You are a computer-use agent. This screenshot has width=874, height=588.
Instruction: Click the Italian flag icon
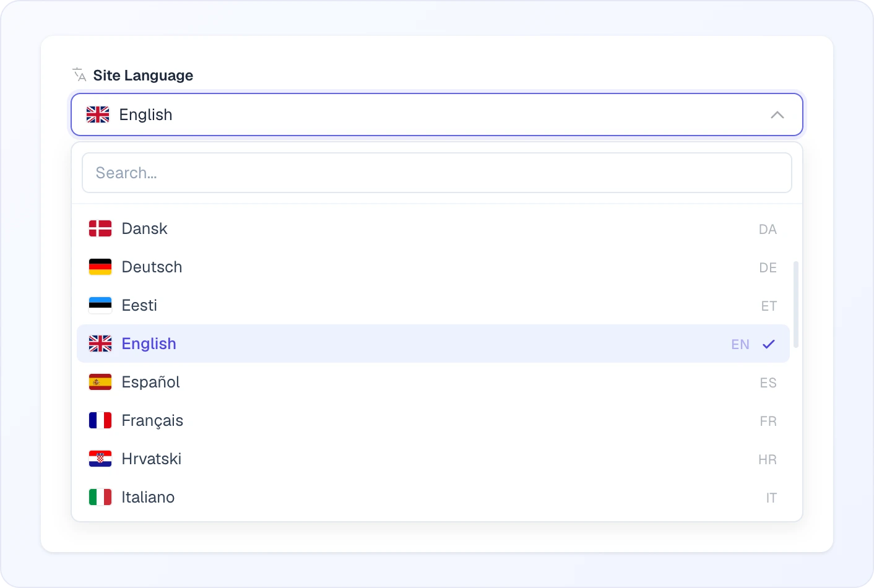(100, 498)
